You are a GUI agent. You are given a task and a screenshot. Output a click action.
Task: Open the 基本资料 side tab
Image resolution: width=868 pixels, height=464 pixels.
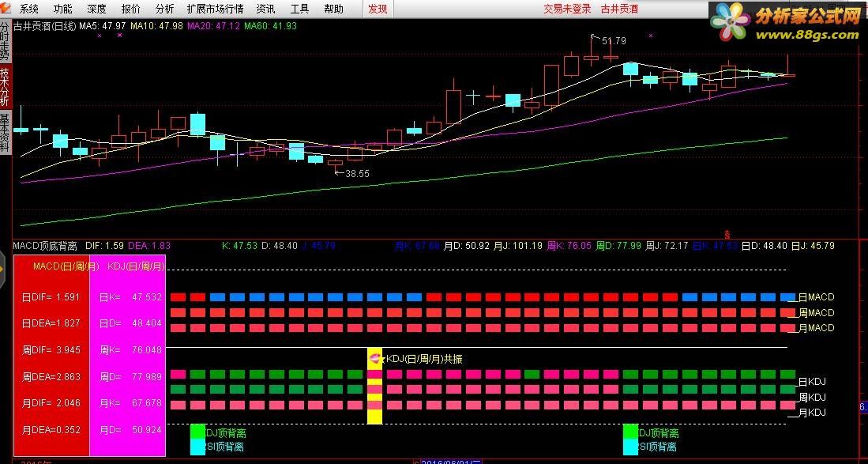click(5, 133)
